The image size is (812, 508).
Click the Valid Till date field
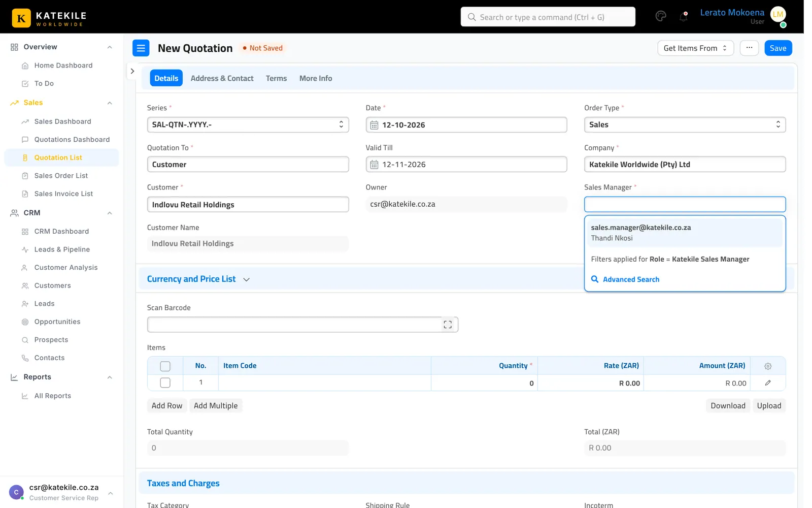coord(466,165)
